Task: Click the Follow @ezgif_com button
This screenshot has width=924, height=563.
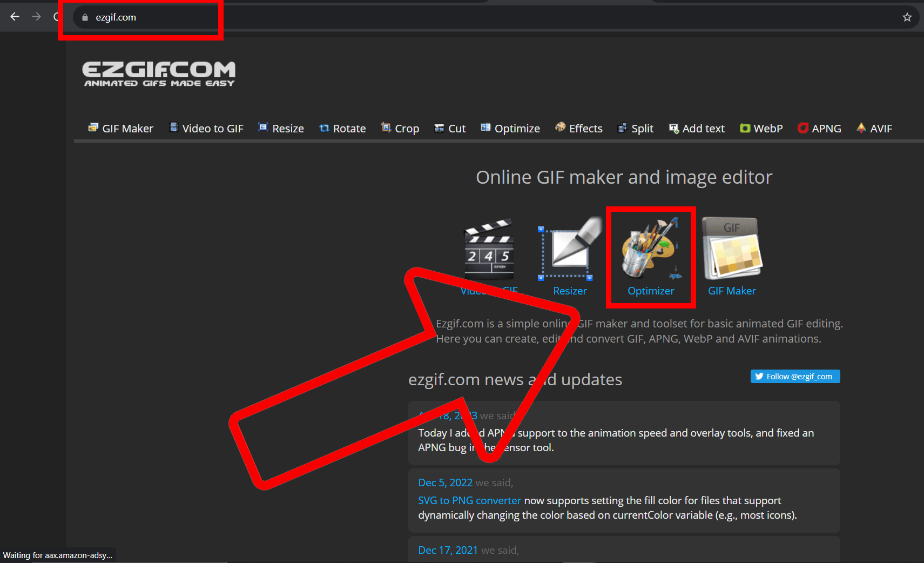Action: click(795, 376)
